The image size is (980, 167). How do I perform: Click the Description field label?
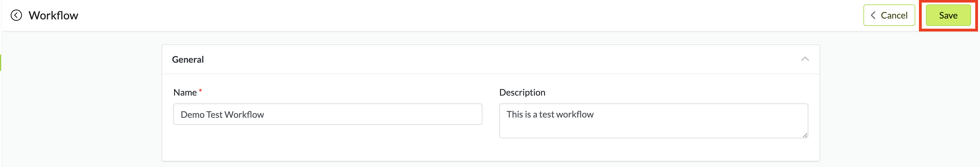(x=522, y=92)
